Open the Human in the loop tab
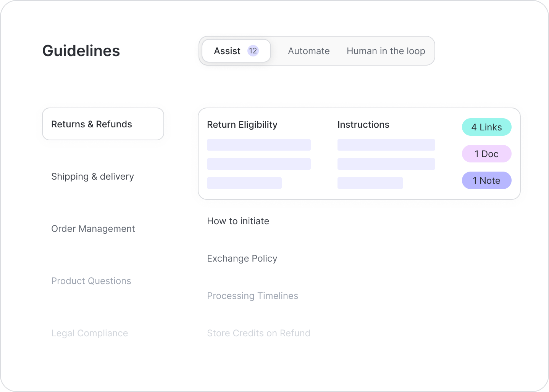The image size is (549, 392). pyautogui.click(x=386, y=51)
